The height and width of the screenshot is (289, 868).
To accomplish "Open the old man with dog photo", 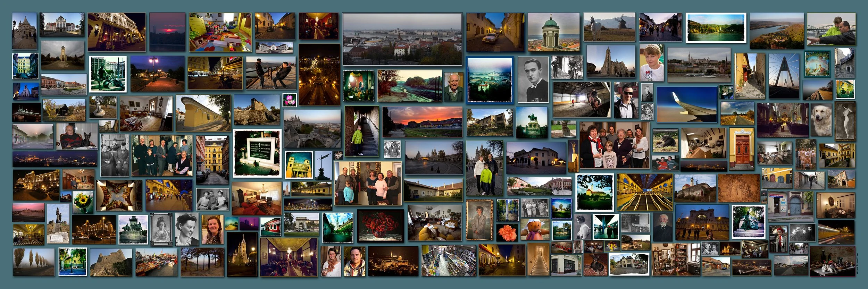I will (77, 136).
